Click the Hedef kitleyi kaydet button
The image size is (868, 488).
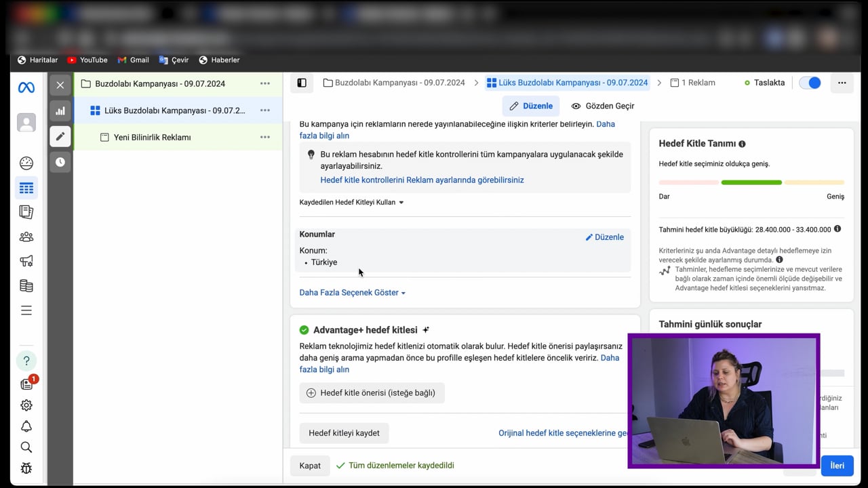point(344,433)
